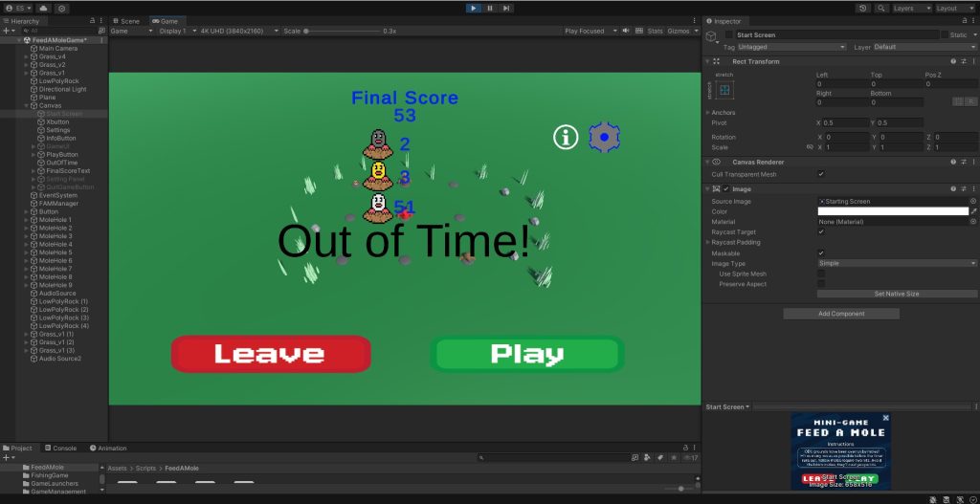Open the Inspector tab
The width and height of the screenshot is (980, 504).
pos(724,21)
